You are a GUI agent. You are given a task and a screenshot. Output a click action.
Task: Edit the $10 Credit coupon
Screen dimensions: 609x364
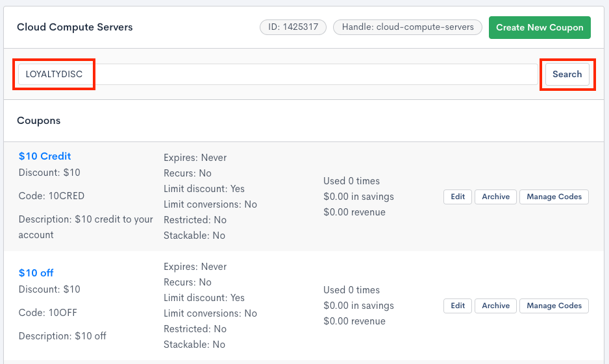coord(458,197)
